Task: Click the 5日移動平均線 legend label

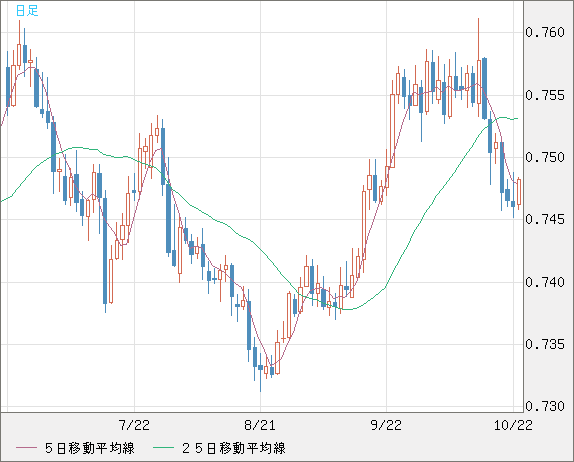Action: pyautogui.click(x=90, y=448)
